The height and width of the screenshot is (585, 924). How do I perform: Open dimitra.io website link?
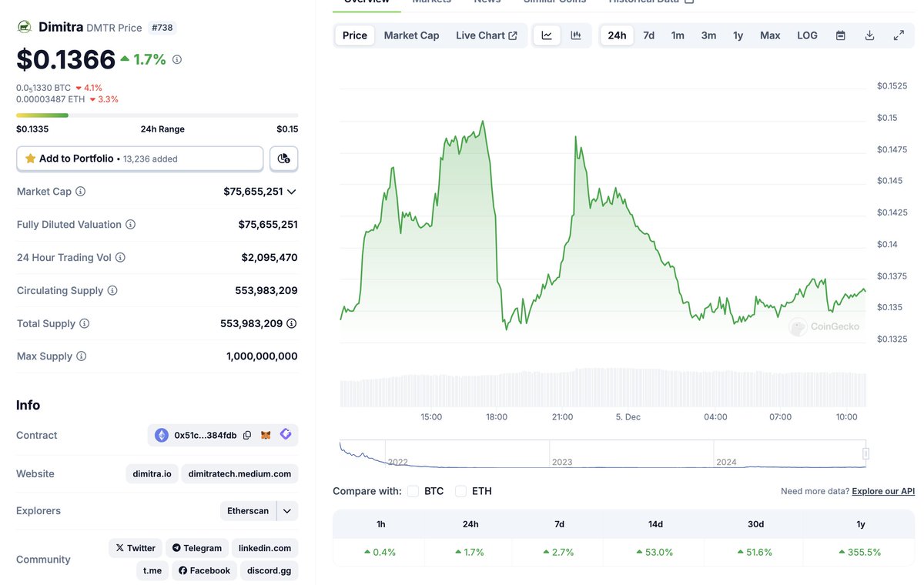click(152, 474)
